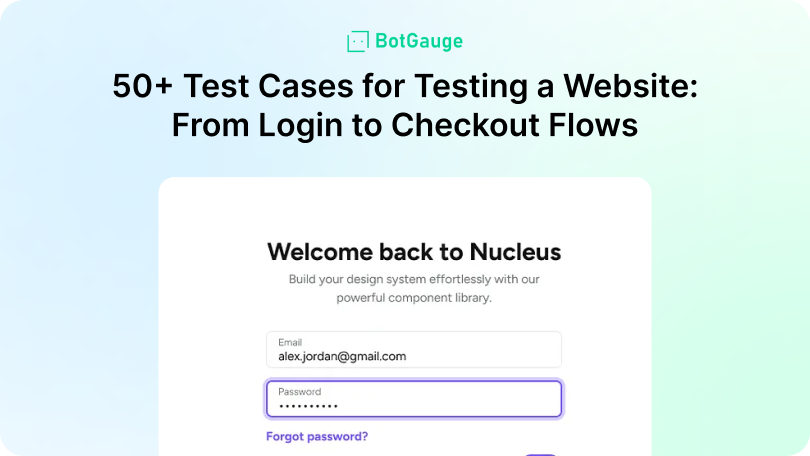
Task: Click the "Build your design system" subtitle line
Action: click(x=414, y=279)
